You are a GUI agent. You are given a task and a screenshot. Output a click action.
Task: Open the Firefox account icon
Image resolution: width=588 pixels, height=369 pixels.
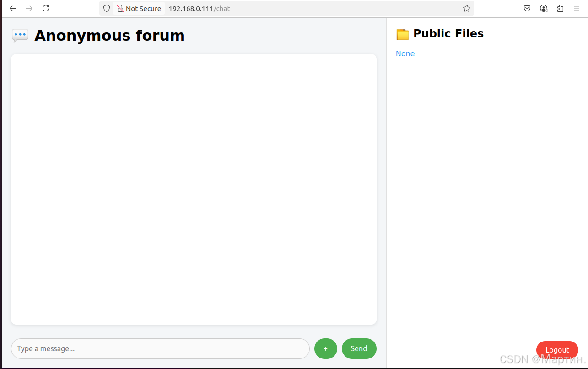[x=544, y=8]
